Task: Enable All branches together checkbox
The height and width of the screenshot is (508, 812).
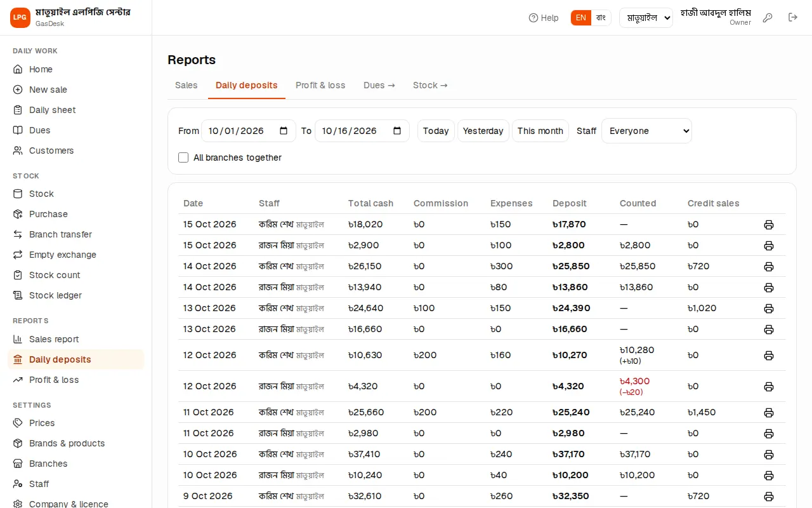Action: [183, 157]
